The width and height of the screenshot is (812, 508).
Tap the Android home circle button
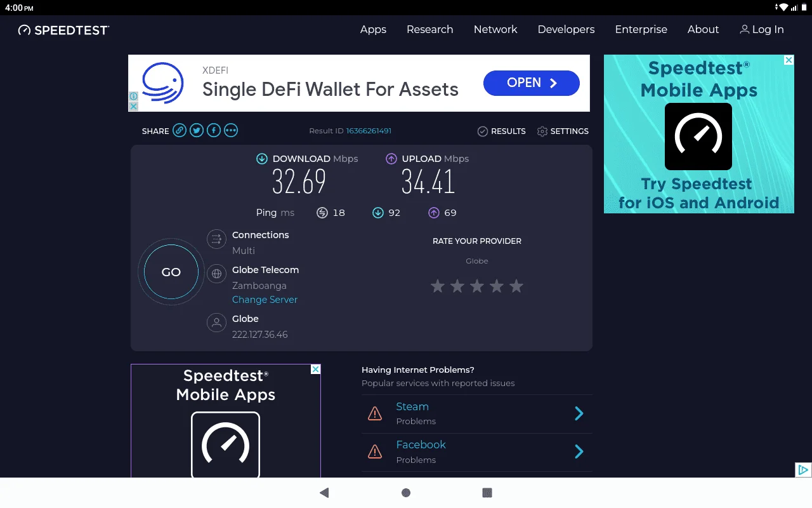click(x=406, y=493)
